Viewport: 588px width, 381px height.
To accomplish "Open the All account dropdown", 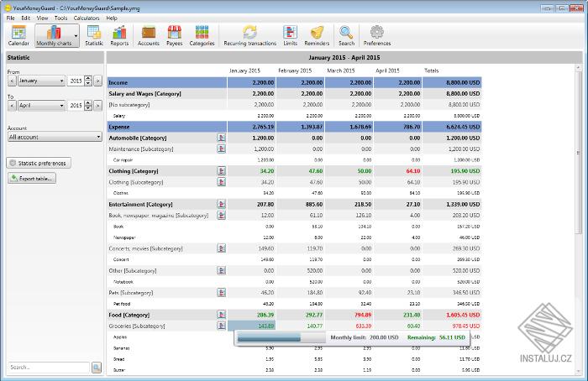I will click(53, 136).
